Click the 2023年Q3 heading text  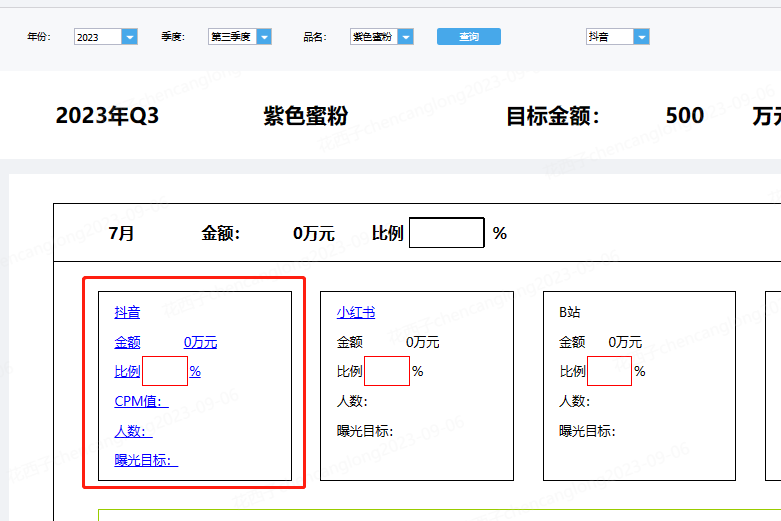click(x=107, y=116)
